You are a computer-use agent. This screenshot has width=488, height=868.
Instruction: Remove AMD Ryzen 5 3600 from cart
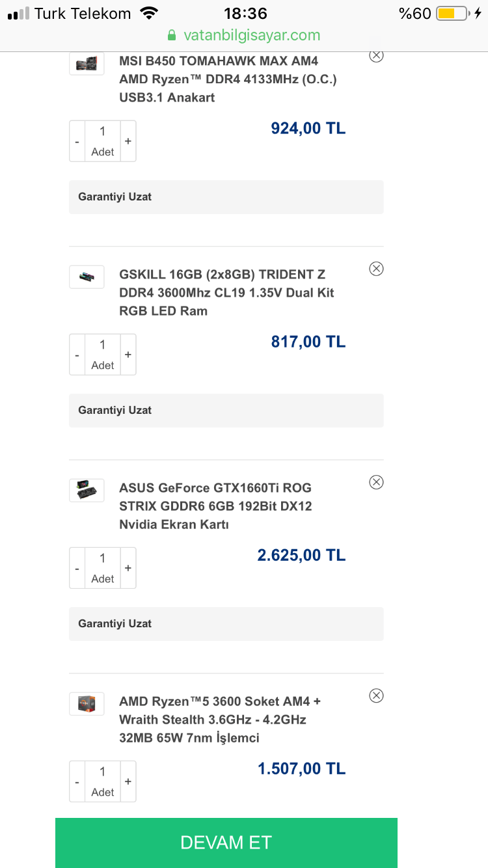376,696
